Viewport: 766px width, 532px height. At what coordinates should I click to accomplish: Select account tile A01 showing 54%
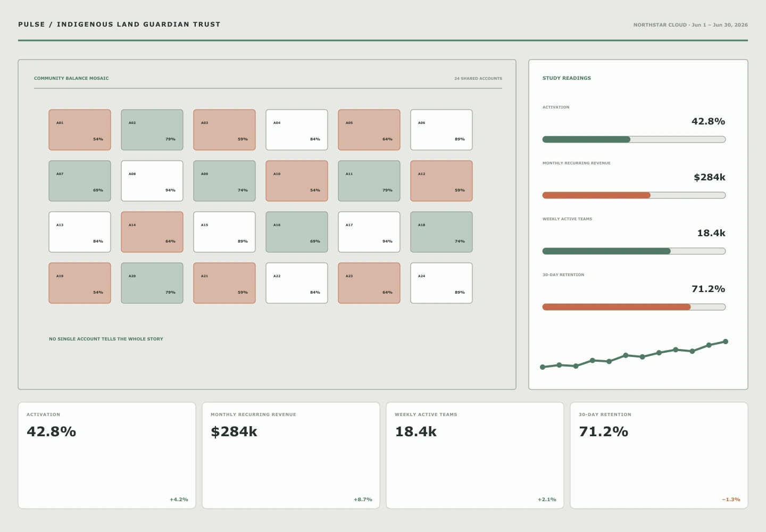point(80,130)
